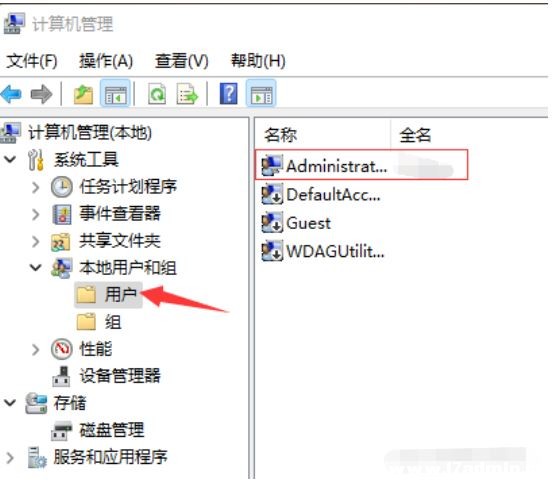This screenshot has width=552, height=482.
Task: Select the Guest user account
Action: tap(296, 223)
